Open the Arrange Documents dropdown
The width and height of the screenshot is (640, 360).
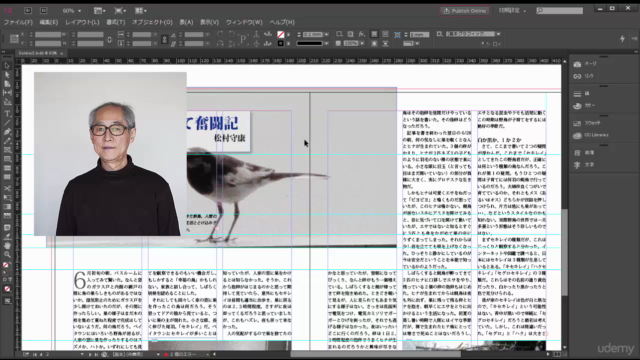(141, 11)
